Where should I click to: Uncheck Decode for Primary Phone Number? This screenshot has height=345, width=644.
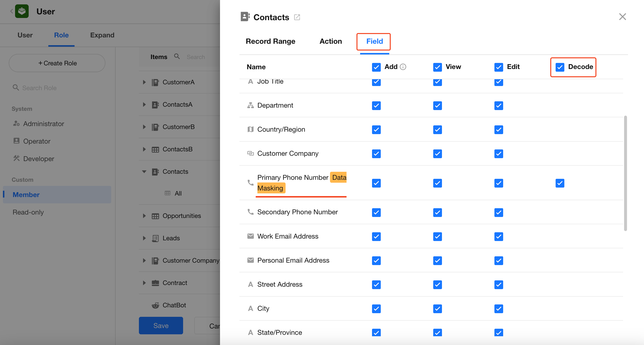point(559,183)
